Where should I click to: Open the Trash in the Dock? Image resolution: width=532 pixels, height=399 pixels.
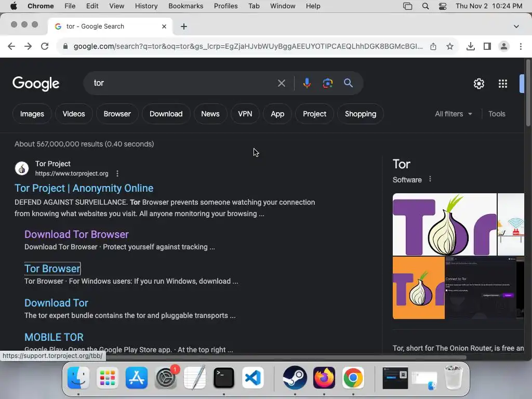point(454,378)
